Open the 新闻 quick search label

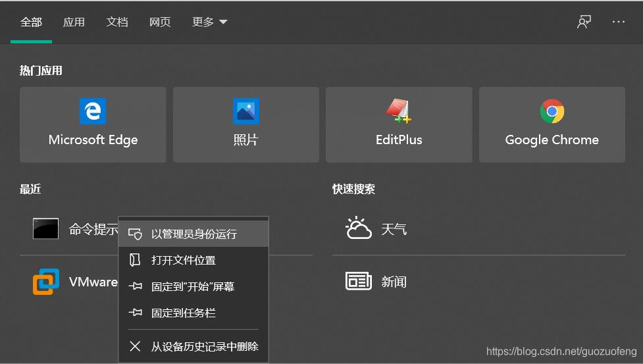(394, 282)
